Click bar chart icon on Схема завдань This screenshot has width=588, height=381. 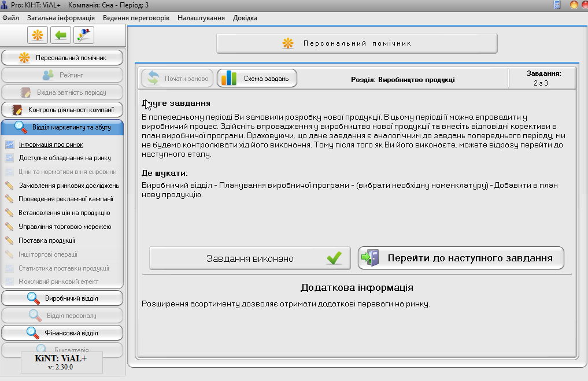click(x=229, y=79)
